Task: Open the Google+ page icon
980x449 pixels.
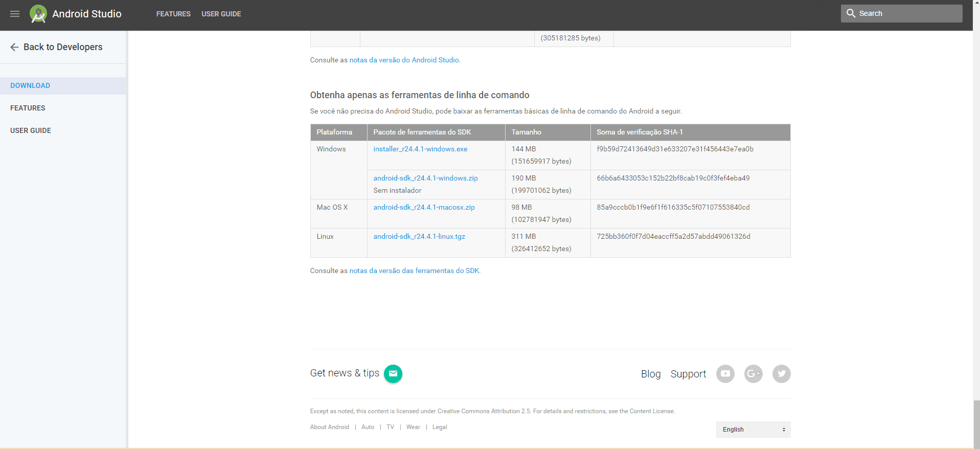Action: click(754, 374)
